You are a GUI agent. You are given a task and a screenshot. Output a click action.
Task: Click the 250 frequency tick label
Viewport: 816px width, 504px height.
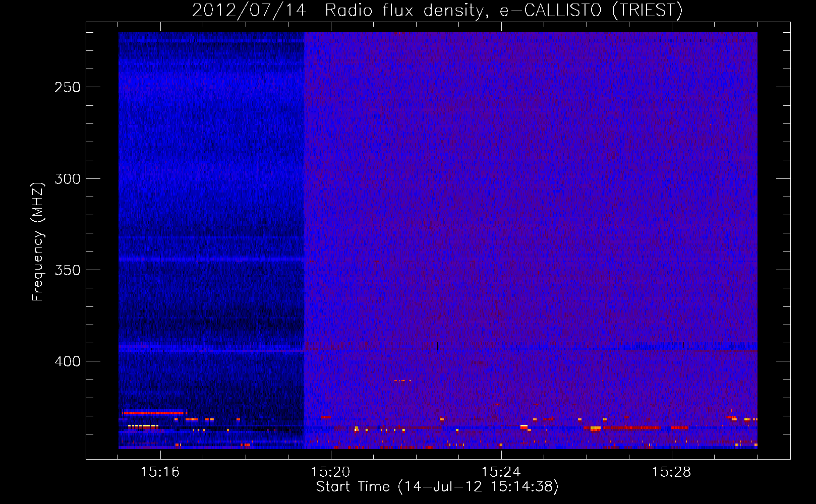pos(68,87)
